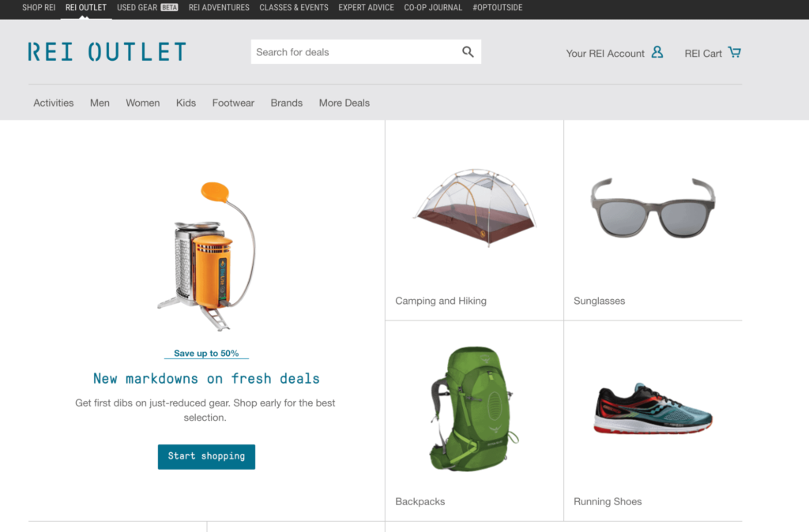Viewport: 809px width, 532px height.
Task: Click the search magnifying glass icon
Action: 468,51
